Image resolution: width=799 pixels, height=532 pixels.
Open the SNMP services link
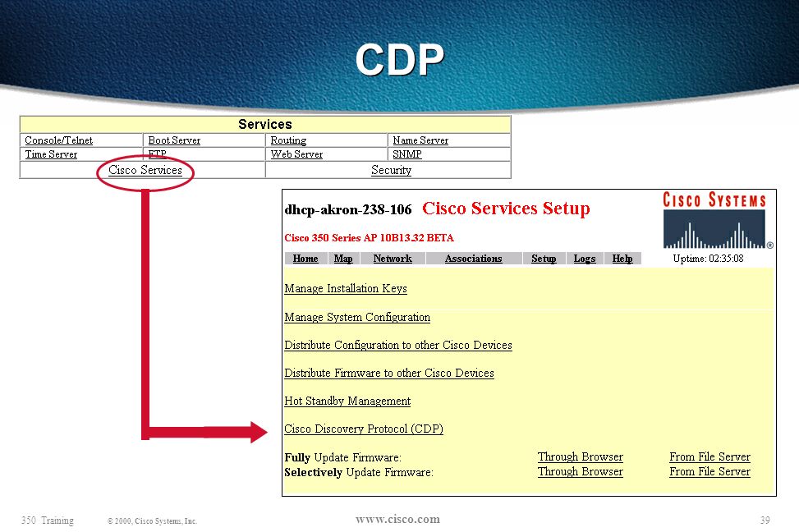click(407, 154)
